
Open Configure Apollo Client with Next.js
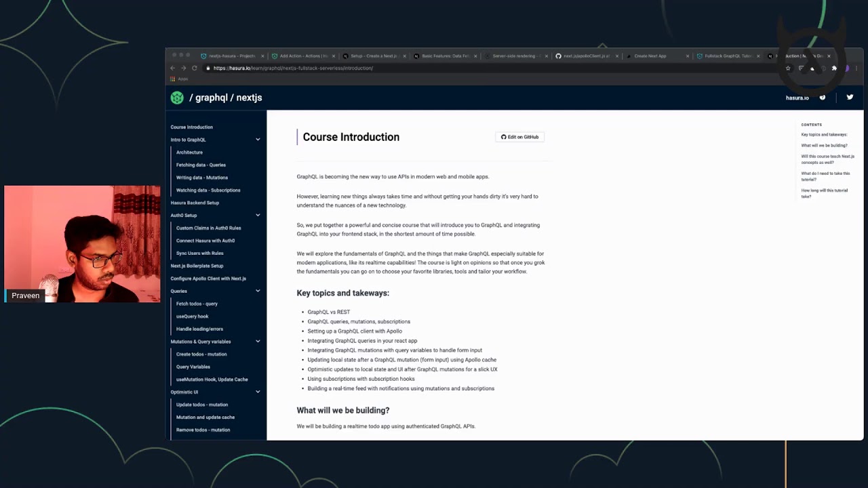tap(208, 279)
